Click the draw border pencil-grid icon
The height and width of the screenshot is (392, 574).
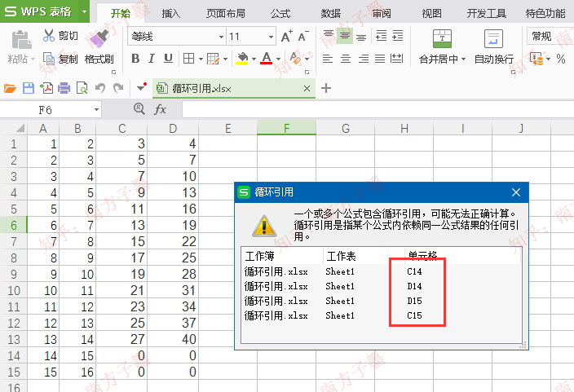click(x=213, y=58)
